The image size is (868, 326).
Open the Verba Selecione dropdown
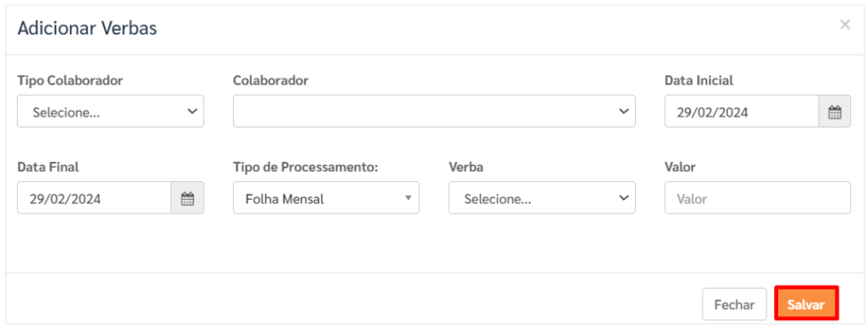tap(542, 198)
